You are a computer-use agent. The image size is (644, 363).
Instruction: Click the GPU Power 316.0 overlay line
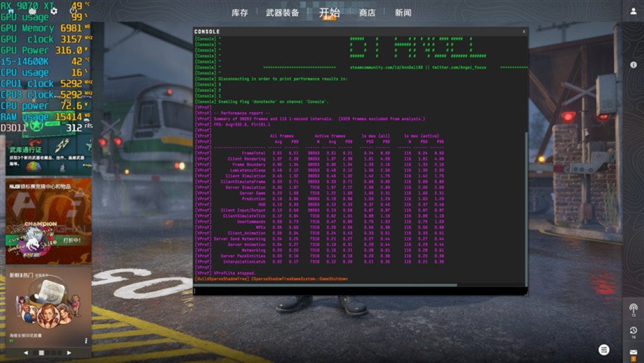(44, 50)
